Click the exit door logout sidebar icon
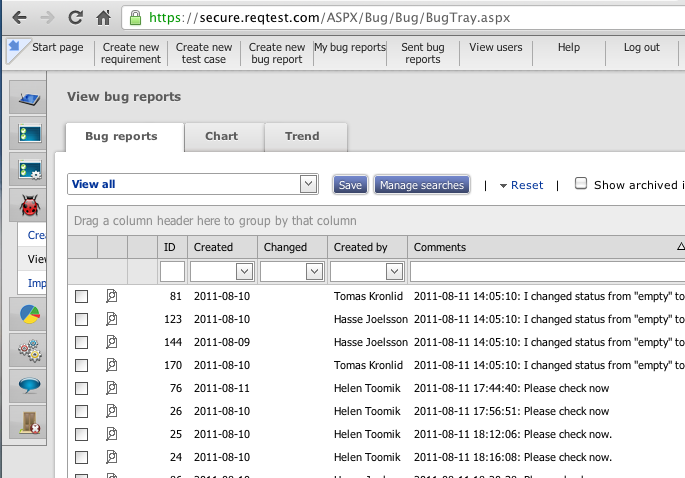The image size is (685, 478). tap(28, 422)
